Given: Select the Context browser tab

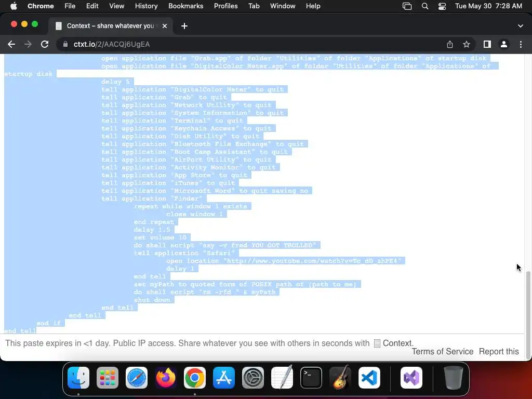Looking at the screenshot, I should (111, 26).
